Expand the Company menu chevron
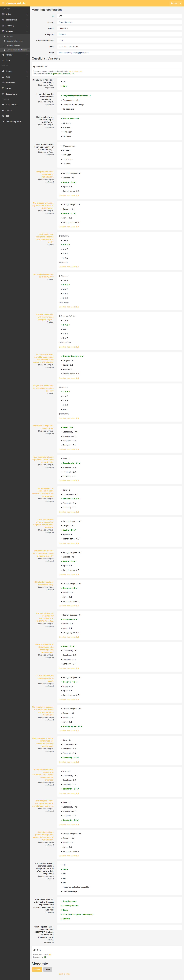Viewport: 184px width, 980px height. 27,26
